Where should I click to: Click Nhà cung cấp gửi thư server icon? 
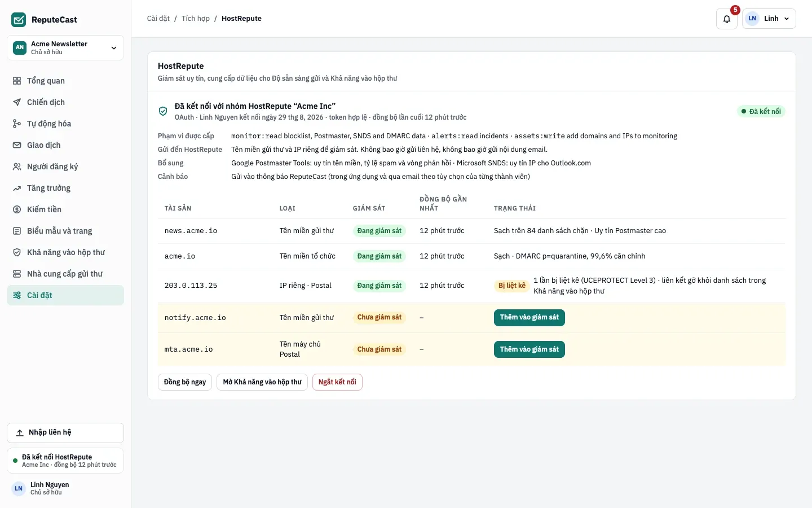17,274
